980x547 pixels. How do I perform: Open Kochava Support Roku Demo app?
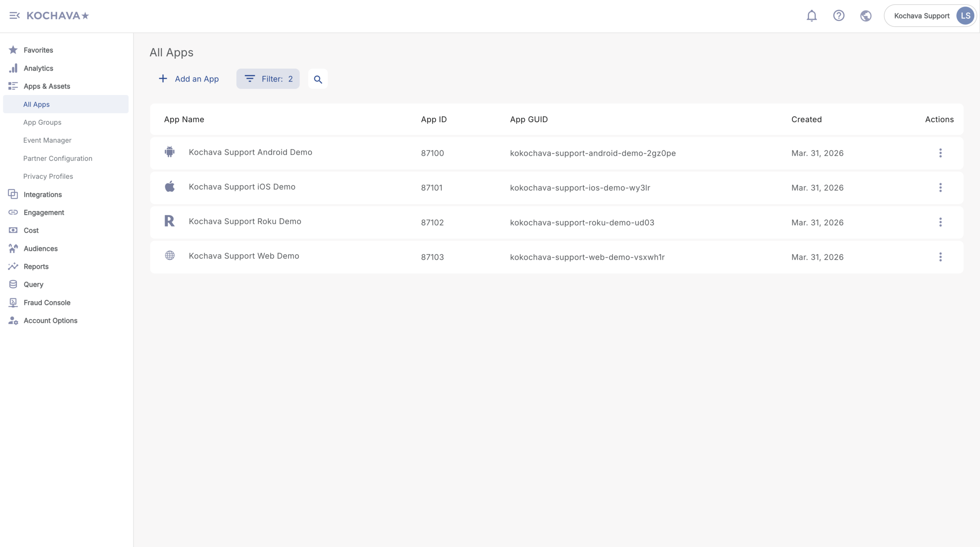click(x=245, y=221)
